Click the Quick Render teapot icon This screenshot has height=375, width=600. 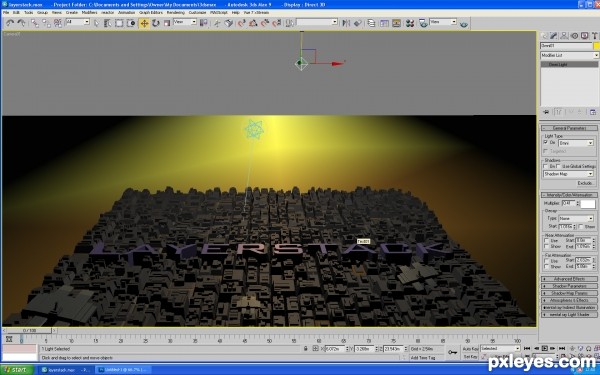point(464,24)
